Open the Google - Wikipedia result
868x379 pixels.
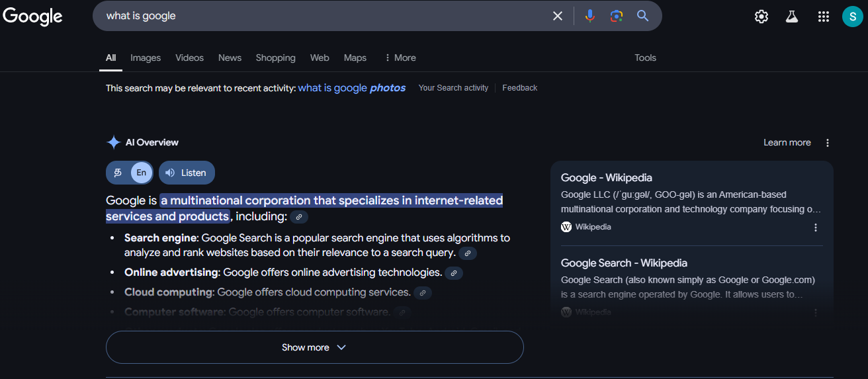[607, 177]
